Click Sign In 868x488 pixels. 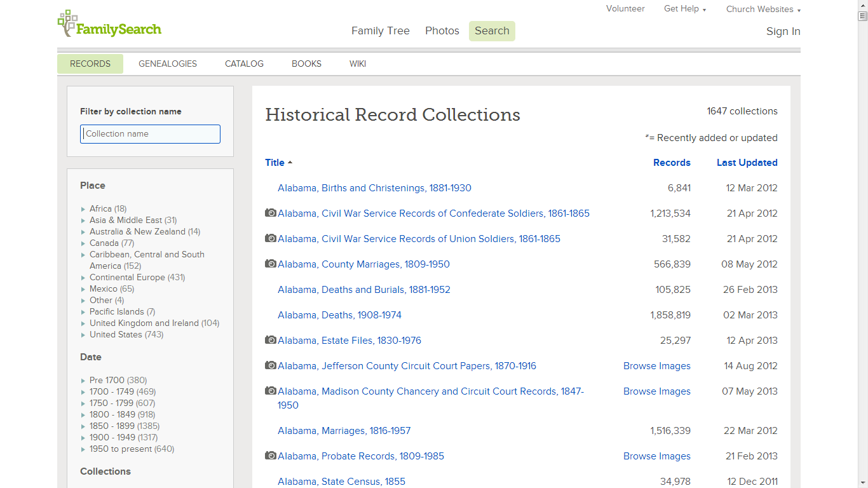(x=783, y=31)
